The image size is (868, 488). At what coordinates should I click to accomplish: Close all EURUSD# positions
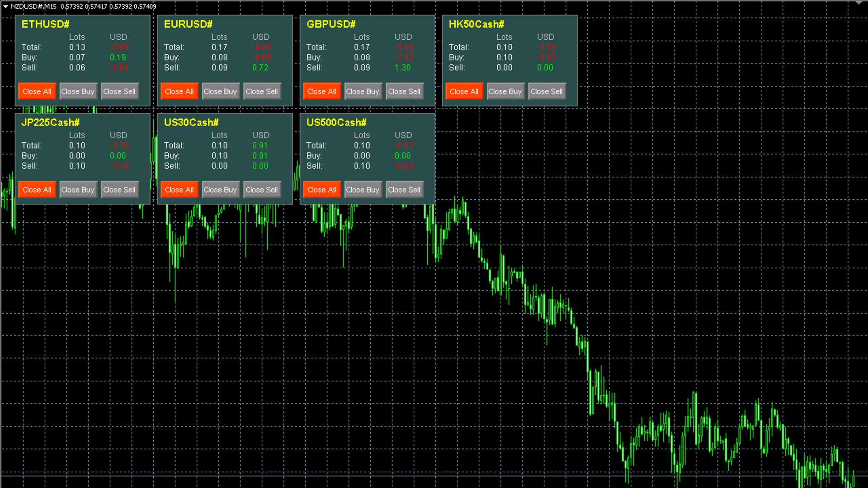pyautogui.click(x=179, y=91)
